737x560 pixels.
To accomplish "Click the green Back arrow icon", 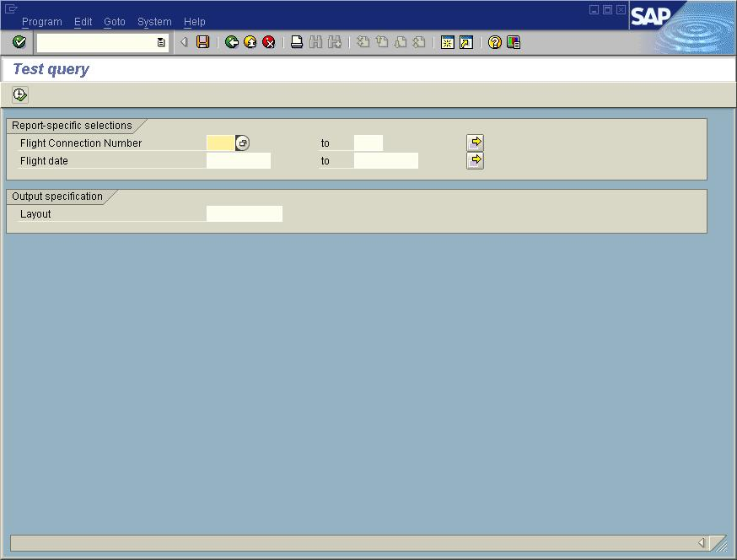I will (232, 42).
